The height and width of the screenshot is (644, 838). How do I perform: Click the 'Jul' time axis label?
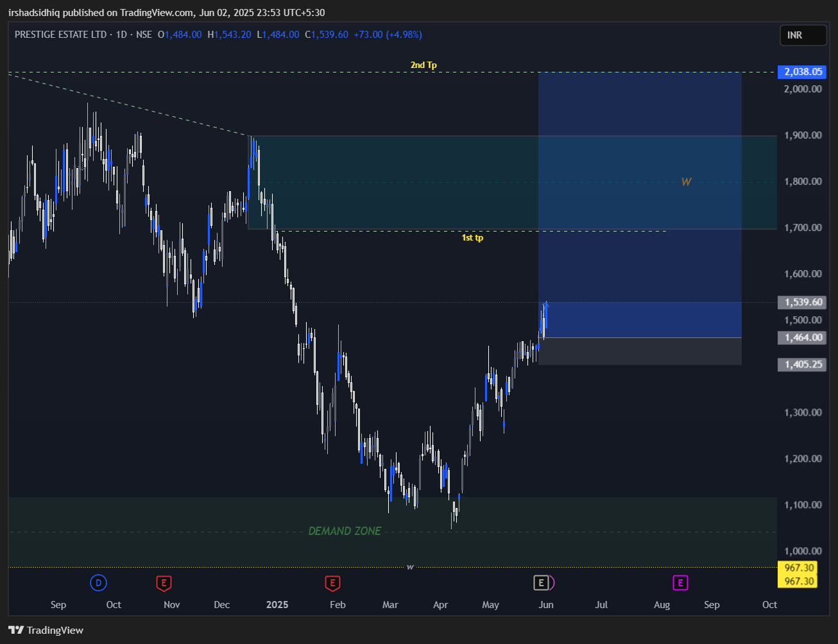click(601, 605)
